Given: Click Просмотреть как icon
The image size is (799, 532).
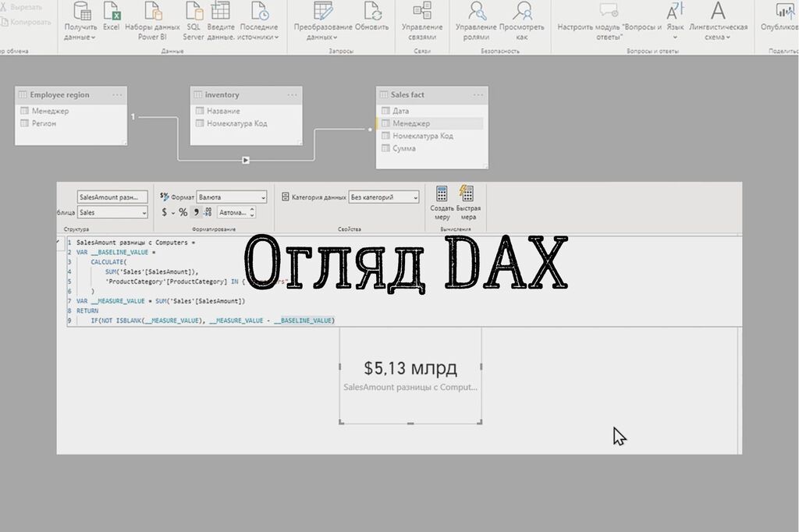Looking at the screenshot, I should 522,10.
